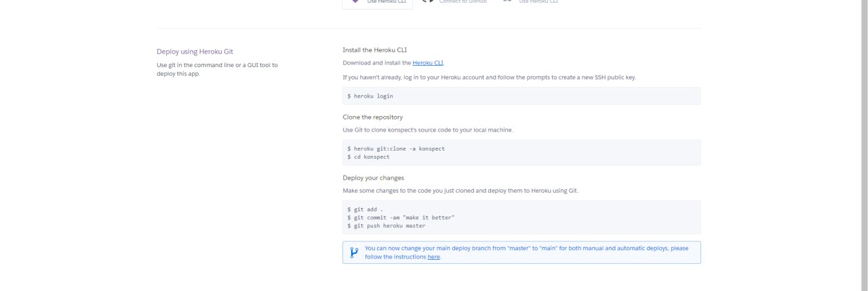This screenshot has width=868, height=291.
Task: Click the "$ heroku git:clone -a konspect" line
Action: pos(396,148)
